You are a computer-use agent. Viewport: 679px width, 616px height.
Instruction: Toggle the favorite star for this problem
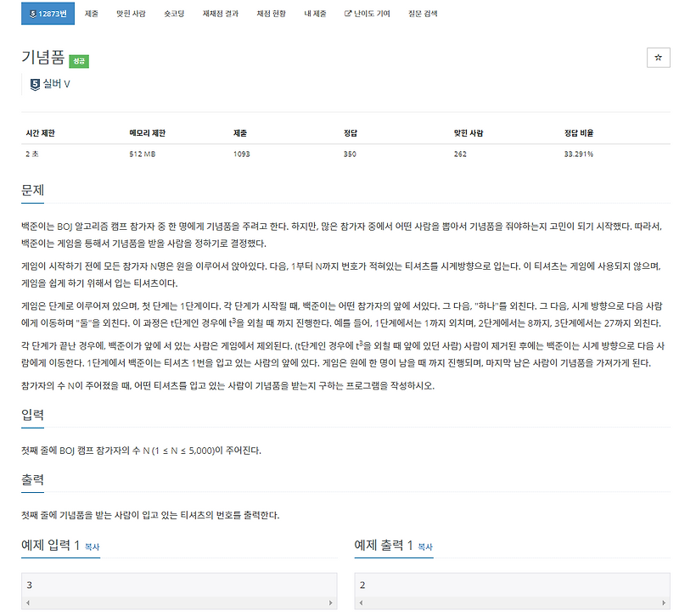pyautogui.click(x=659, y=57)
